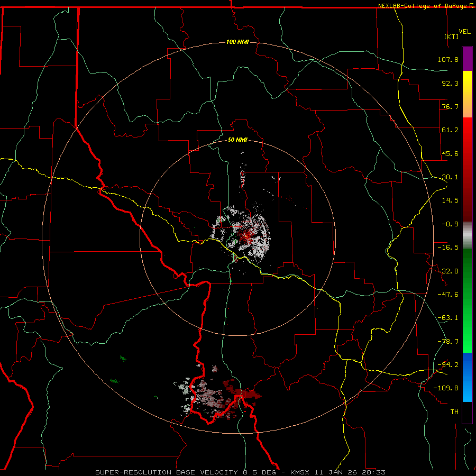Screen dimensions: 476x476
Task: Click the TH label at the scale bottom
Action: (454, 412)
